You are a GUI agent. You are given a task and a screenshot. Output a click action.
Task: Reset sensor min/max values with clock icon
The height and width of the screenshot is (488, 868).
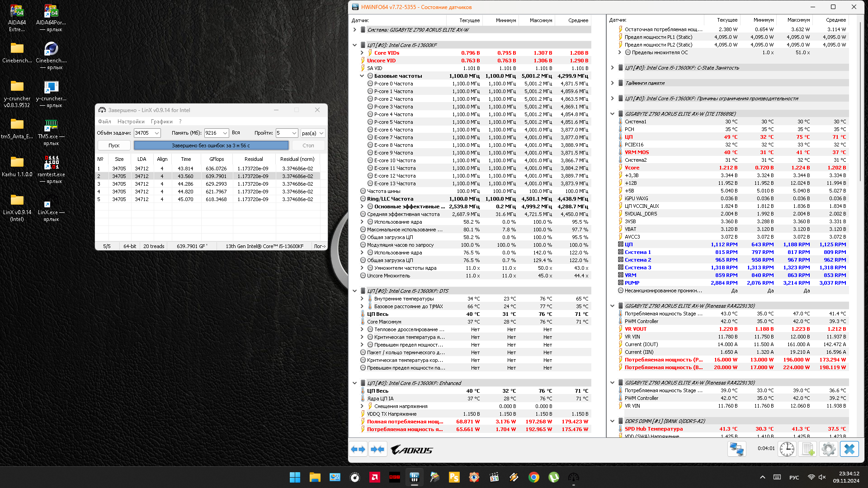click(787, 449)
